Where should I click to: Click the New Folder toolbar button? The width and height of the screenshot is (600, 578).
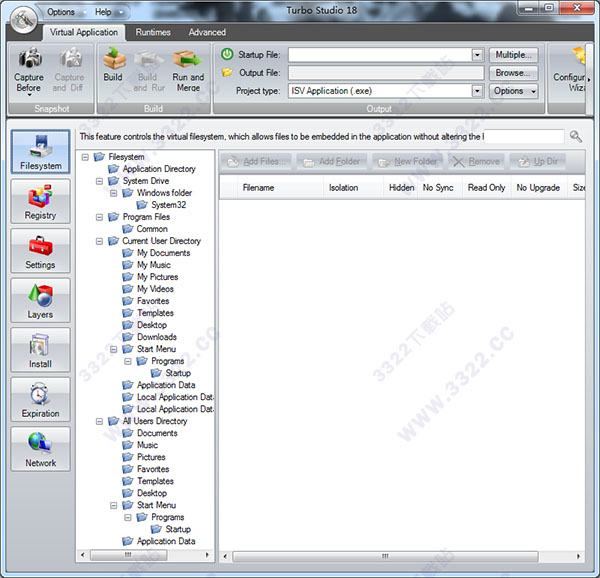(x=407, y=162)
